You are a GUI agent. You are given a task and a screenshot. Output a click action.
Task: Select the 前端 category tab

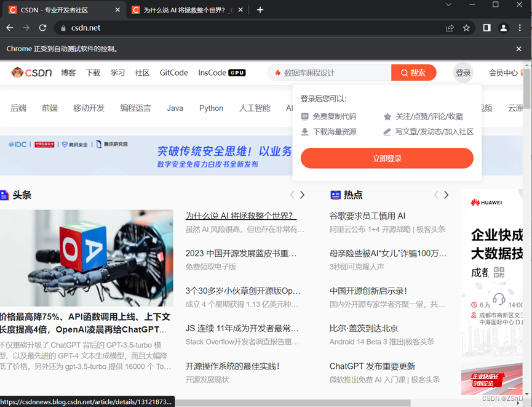(50, 108)
